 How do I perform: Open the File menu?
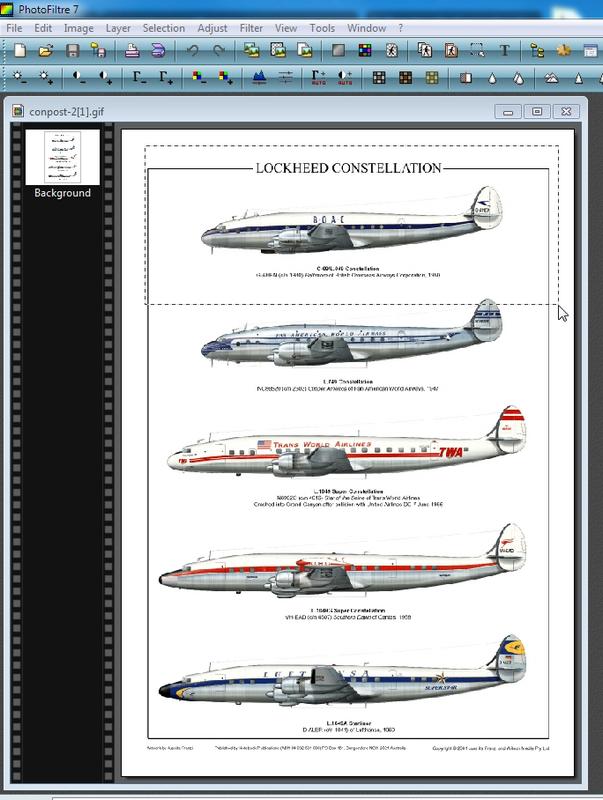[14, 28]
